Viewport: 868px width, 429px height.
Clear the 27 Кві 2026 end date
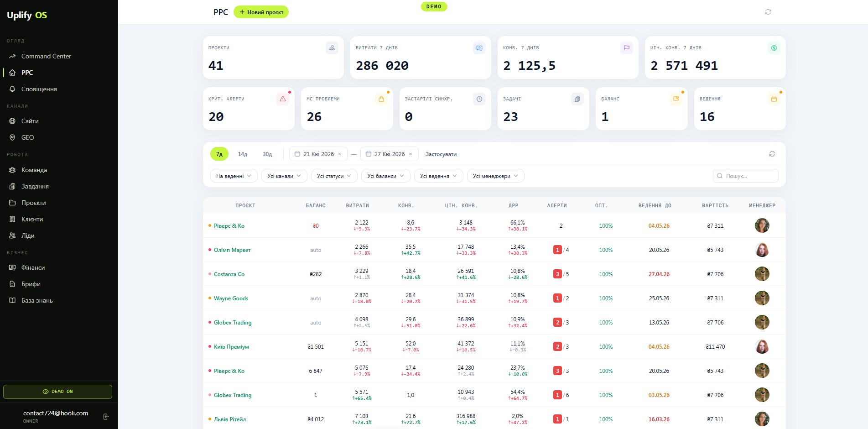(x=411, y=154)
